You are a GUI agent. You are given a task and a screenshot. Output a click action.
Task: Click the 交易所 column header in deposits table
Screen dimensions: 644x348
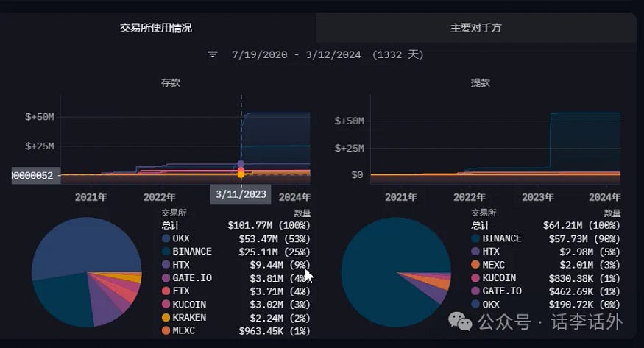coord(174,213)
